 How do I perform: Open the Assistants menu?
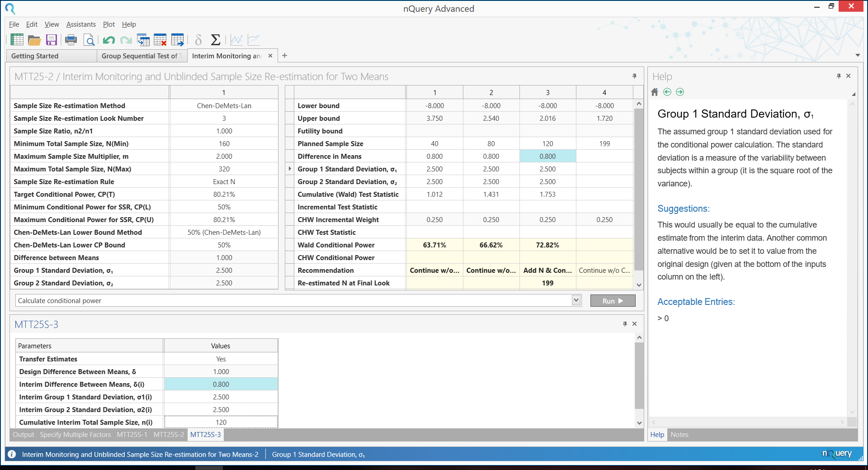[81, 24]
